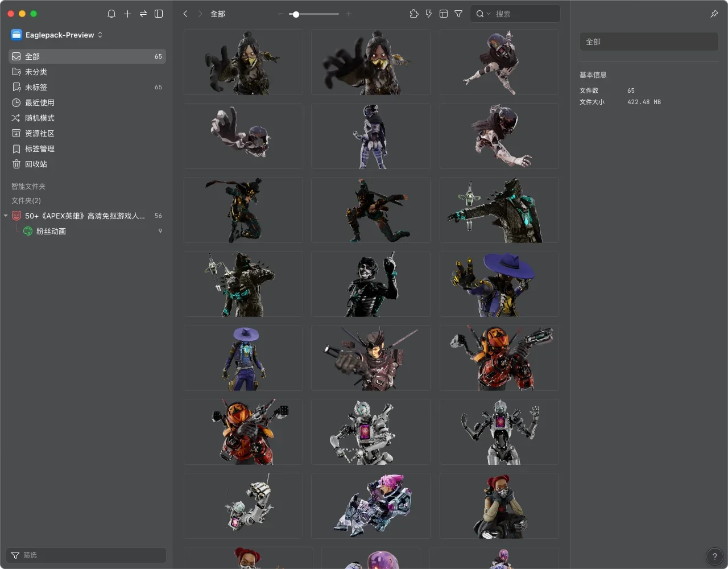
Task: Click the 资源社区 download box icon
Action: [x=16, y=133]
